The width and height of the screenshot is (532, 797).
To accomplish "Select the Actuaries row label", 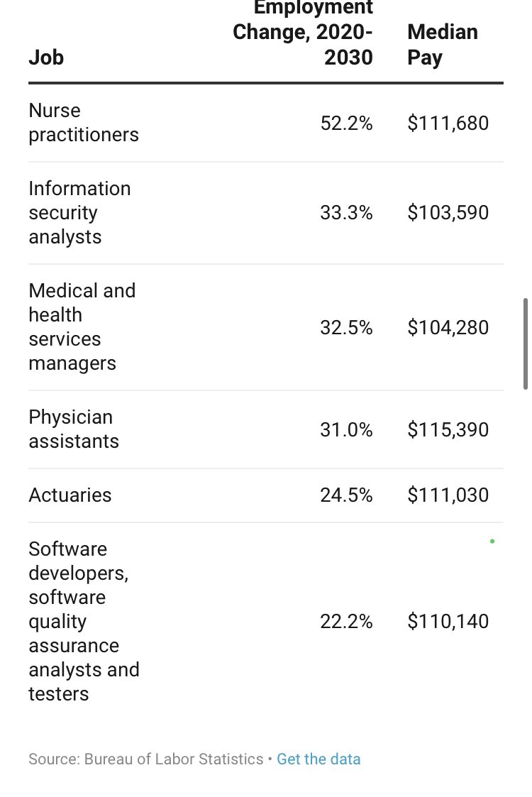I will point(70,495).
